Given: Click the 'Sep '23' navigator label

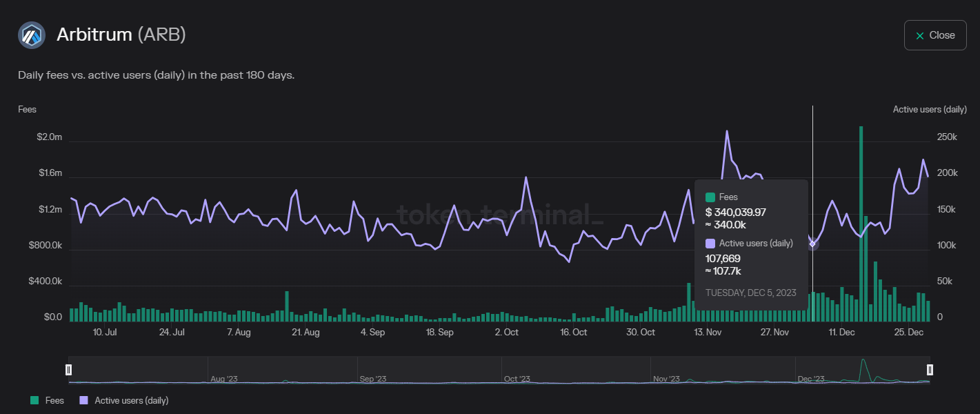Looking at the screenshot, I should (x=374, y=379).
